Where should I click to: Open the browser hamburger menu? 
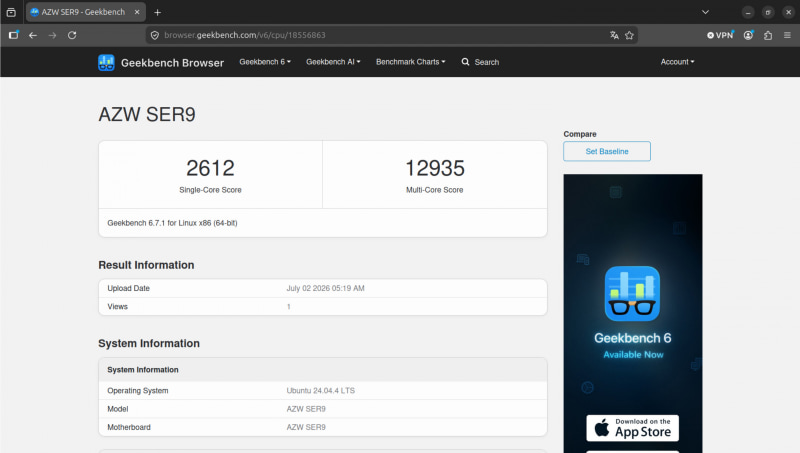[x=787, y=35]
